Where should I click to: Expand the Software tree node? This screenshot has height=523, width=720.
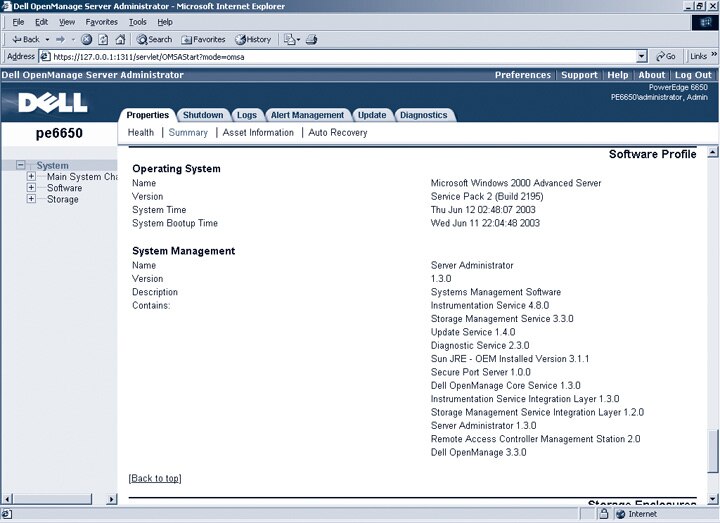pyautogui.click(x=31, y=187)
